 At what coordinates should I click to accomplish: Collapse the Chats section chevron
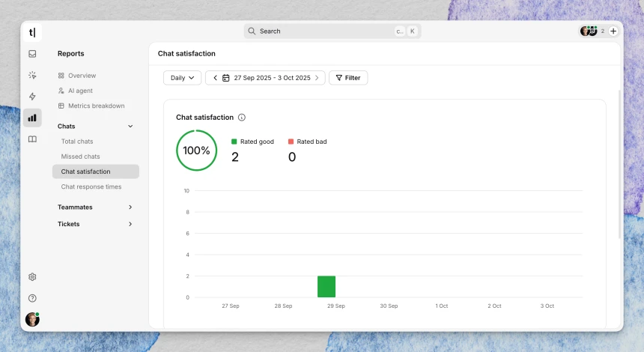(130, 127)
